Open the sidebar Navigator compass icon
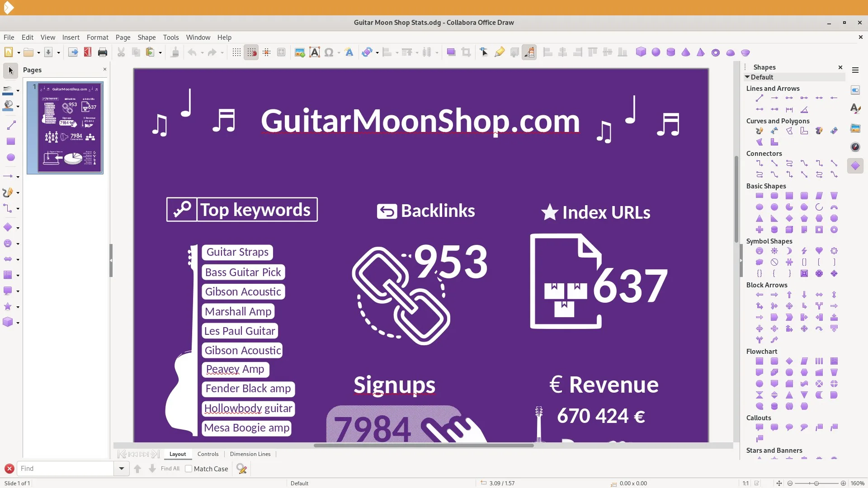The width and height of the screenshot is (868, 488). point(855,147)
